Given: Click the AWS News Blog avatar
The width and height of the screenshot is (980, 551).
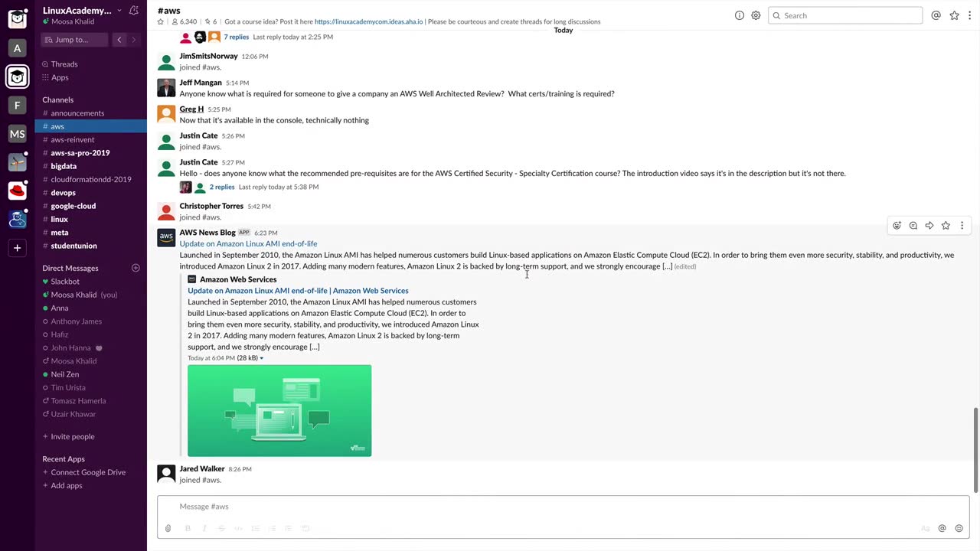Looking at the screenshot, I should point(166,238).
